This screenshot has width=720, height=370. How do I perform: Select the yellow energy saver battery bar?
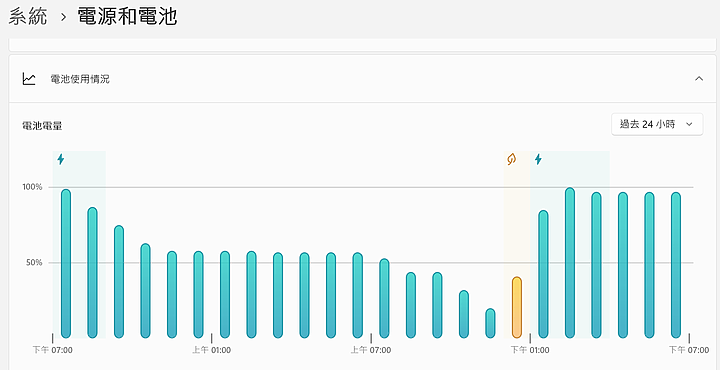[x=517, y=307]
